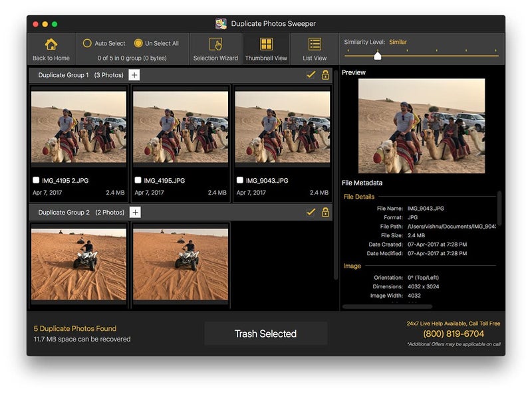Select the first quad bike photo thumbnail

78,264
